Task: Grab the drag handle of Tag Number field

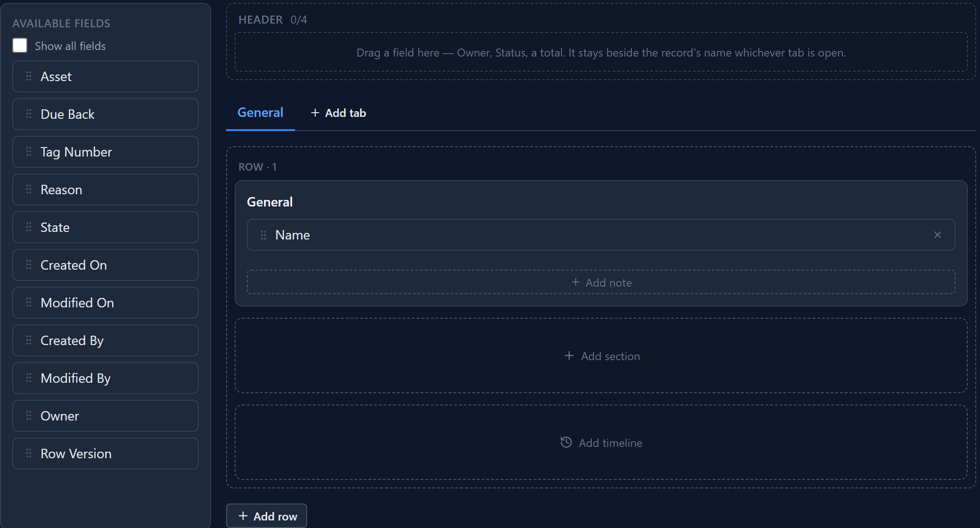Action: click(29, 151)
